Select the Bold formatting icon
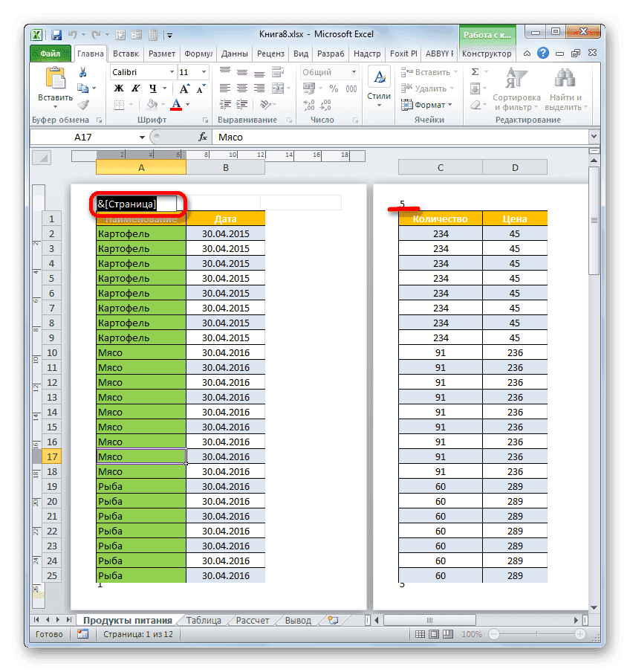 click(x=119, y=88)
